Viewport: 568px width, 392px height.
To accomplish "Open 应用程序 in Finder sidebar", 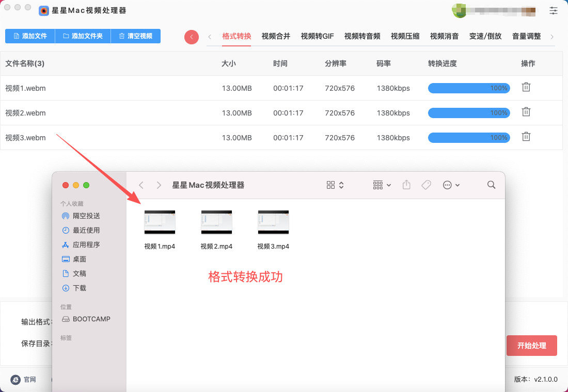I will coord(81,244).
